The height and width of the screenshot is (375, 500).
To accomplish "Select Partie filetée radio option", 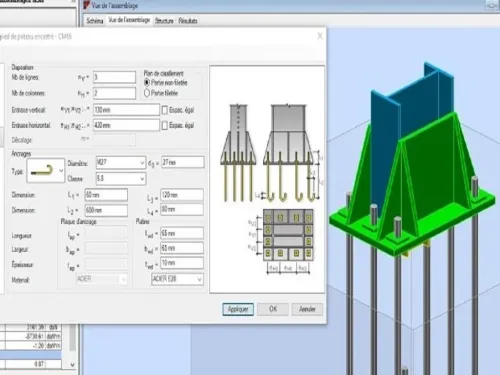I will [x=147, y=93].
